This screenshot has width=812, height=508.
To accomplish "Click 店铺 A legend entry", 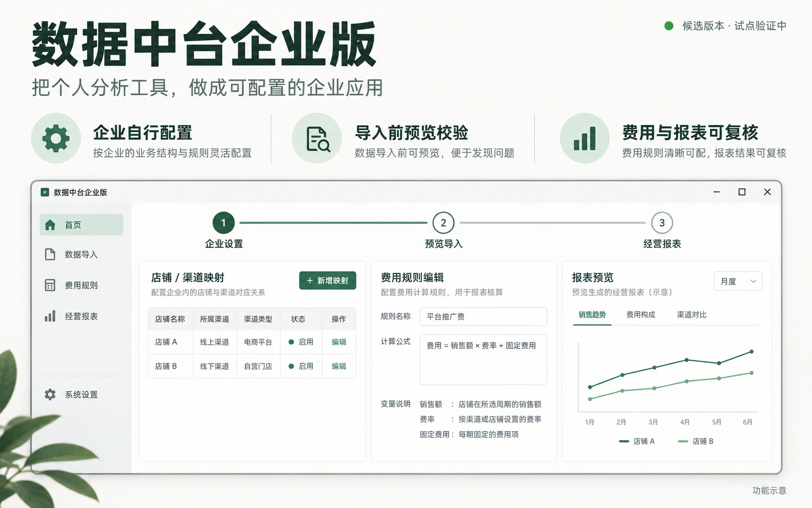I will [x=637, y=441].
